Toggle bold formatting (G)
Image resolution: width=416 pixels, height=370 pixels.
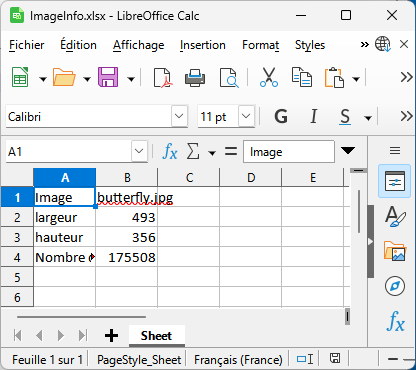[x=281, y=117]
